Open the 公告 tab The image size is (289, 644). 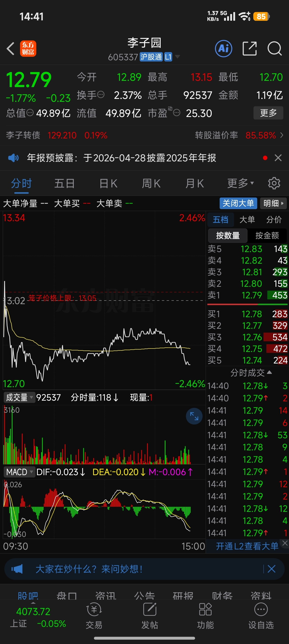pyautogui.click(x=144, y=596)
